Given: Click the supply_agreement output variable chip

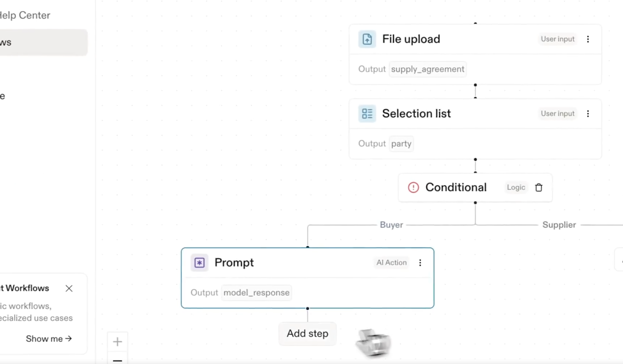Looking at the screenshot, I should (427, 69).
